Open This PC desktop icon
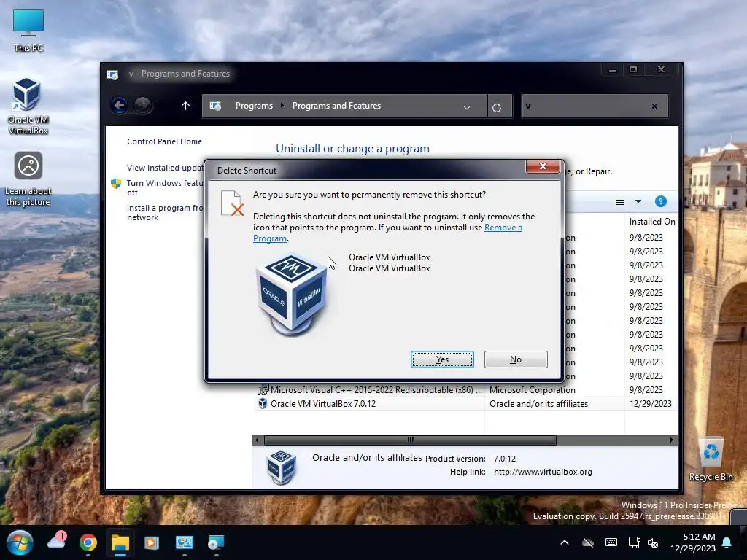The height and width of the screenshot is (560, 747). coord(28,31)
